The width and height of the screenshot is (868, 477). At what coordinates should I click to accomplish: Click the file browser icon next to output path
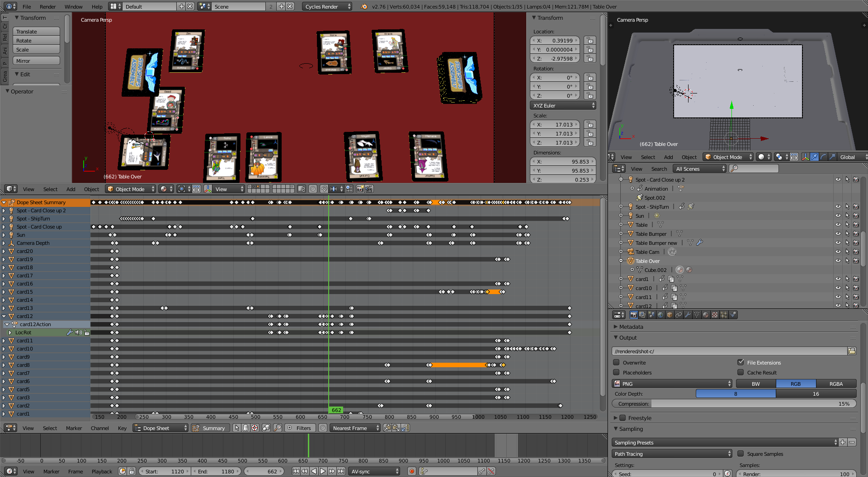[852, 351]
